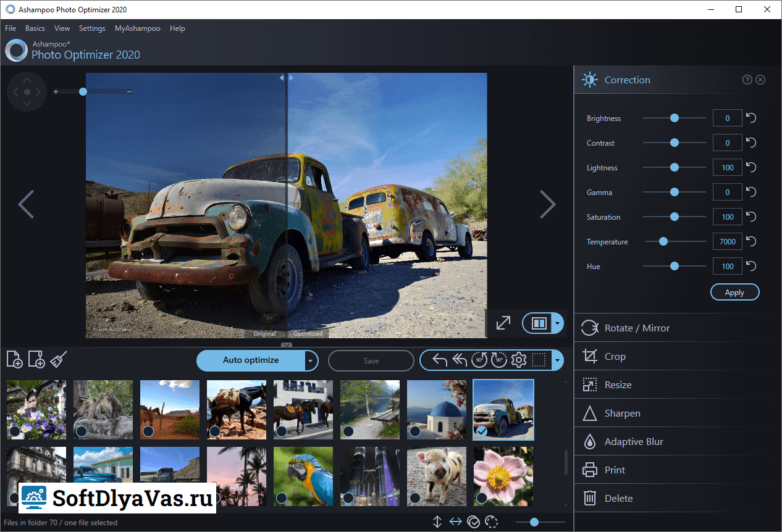Reset the Gamma value
The image size is (782, 532).
(751, 192)
